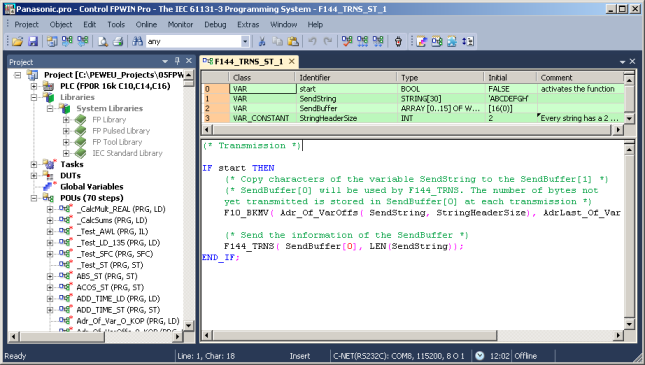Click the Paste clipboard icon
Screen dimensions: 645x365
point(293,41)
